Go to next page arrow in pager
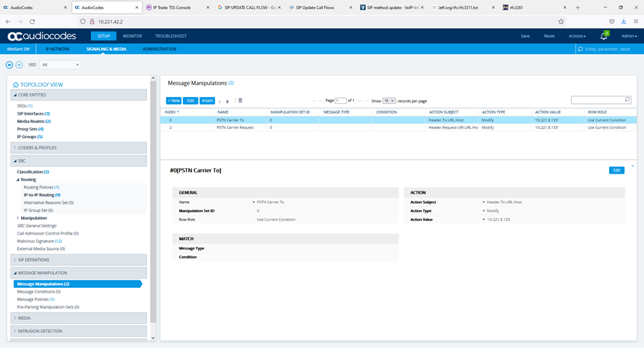The width and height of the screenshot is (644, 348). pos(360,101)
